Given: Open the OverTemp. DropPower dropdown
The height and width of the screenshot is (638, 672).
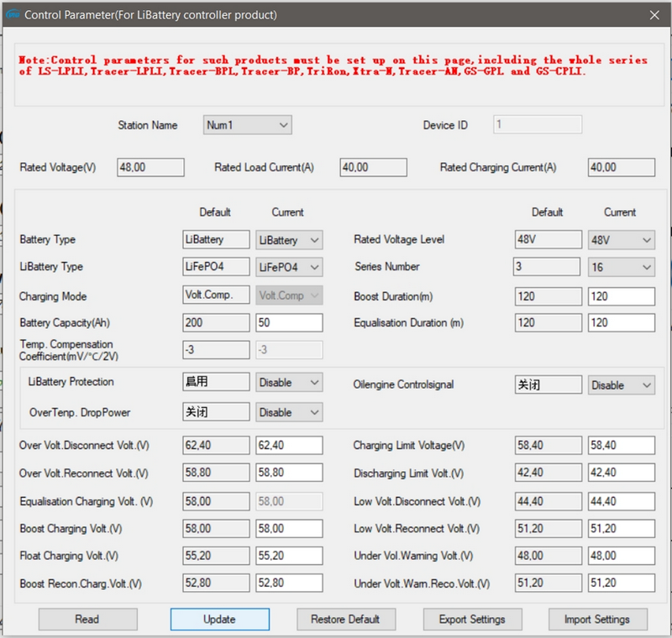Looking at the screenshot, I should (x=289, y=413).
